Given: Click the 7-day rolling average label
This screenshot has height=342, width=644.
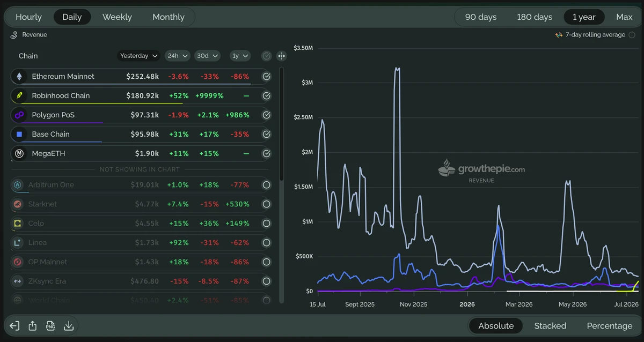Looking at the screenshot, I should [x=595, y=35].
